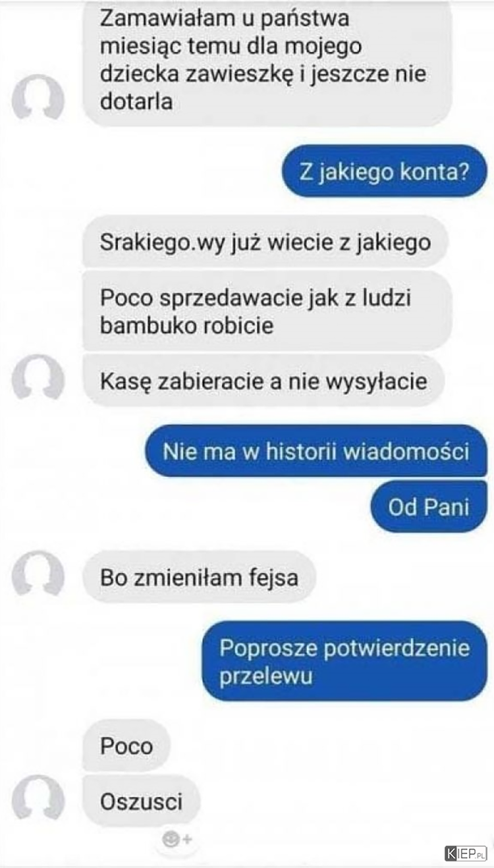
Task: Tap the profile avatar next to 'Kasę zabieracie'
Action: 38,380
